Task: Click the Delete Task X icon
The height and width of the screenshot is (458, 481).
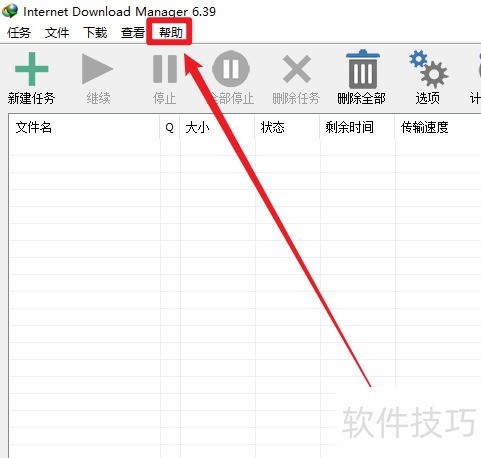Action: (x=297, y=69)
